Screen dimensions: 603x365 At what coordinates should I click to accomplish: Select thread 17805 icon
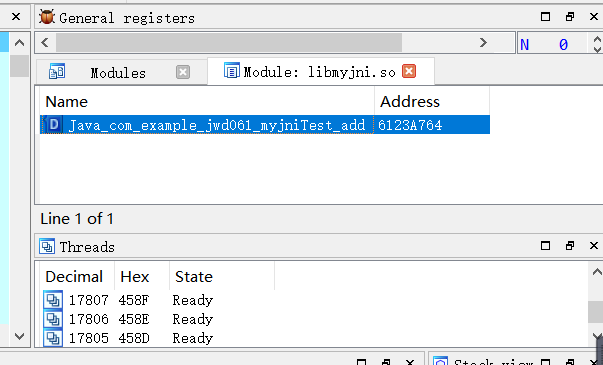click(53, 338)
